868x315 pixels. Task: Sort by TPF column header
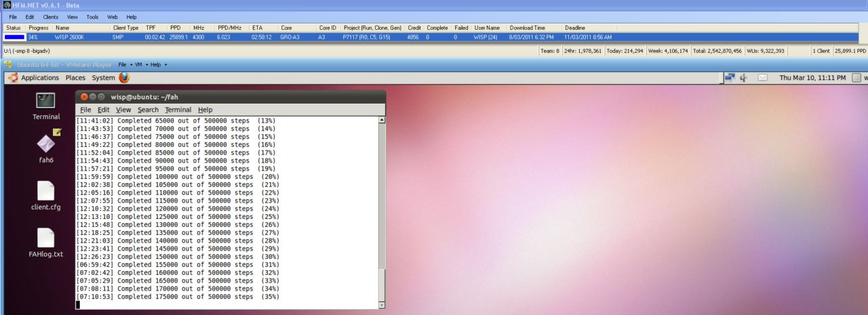[155, 28]
